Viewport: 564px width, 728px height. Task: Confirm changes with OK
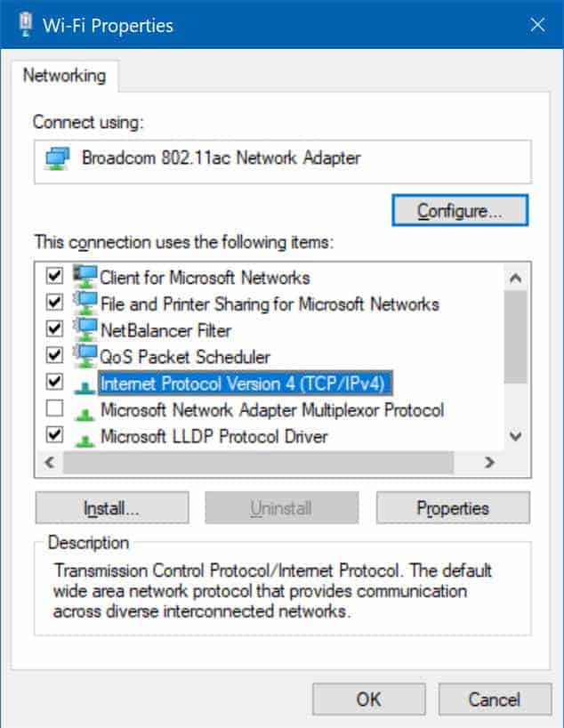click(368, 699)
